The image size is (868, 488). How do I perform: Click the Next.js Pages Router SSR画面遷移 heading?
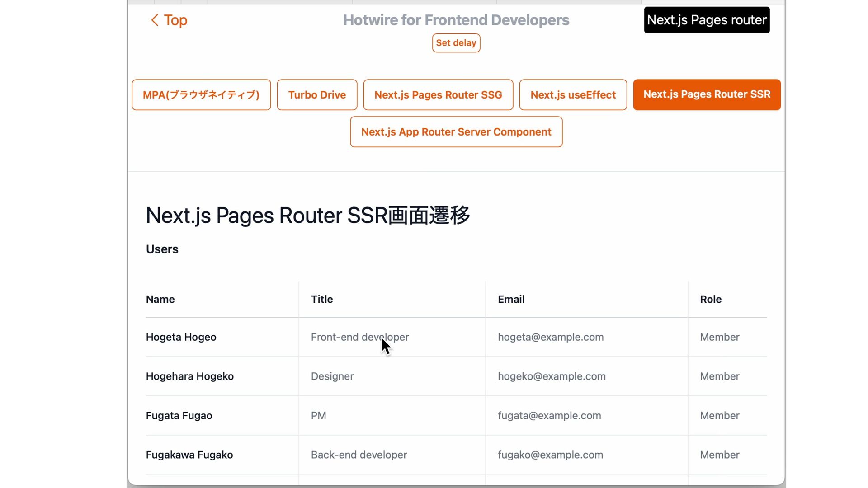tap(308, 216)
